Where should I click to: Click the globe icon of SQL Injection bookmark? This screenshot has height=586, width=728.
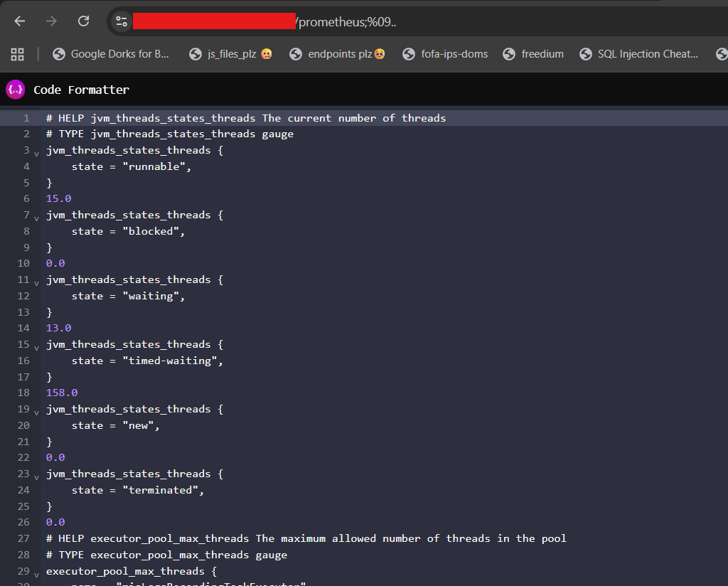[586, 54]
